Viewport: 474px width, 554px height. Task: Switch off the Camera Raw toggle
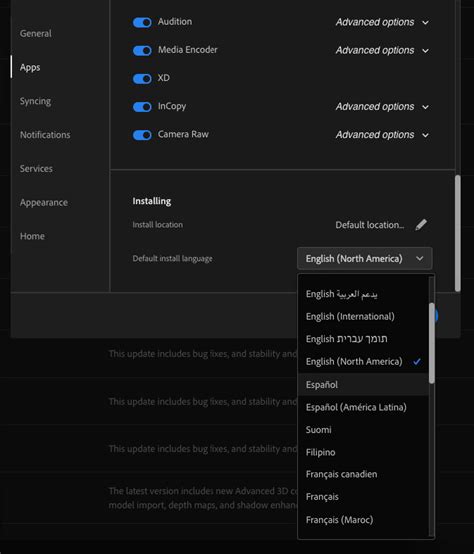point(142,135)
